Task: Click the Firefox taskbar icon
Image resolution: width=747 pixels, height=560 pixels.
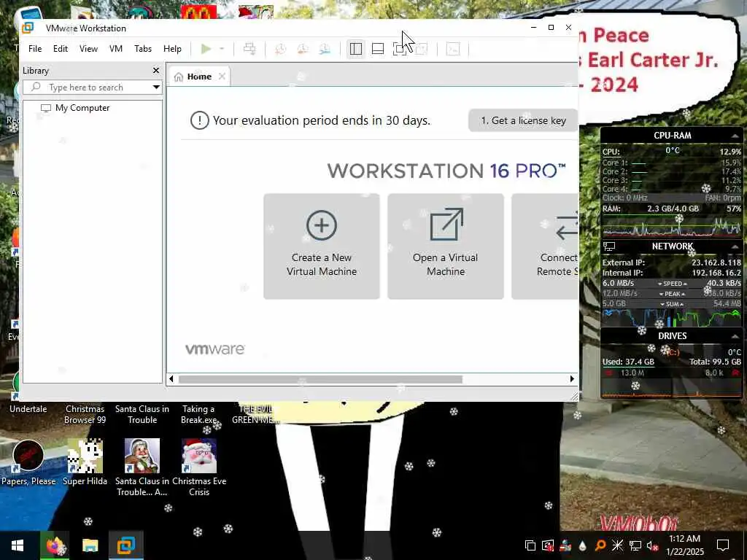Action: [x=55, y=545]
